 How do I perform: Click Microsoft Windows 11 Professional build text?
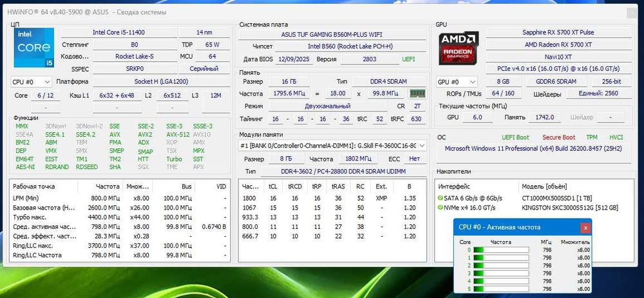535,148
